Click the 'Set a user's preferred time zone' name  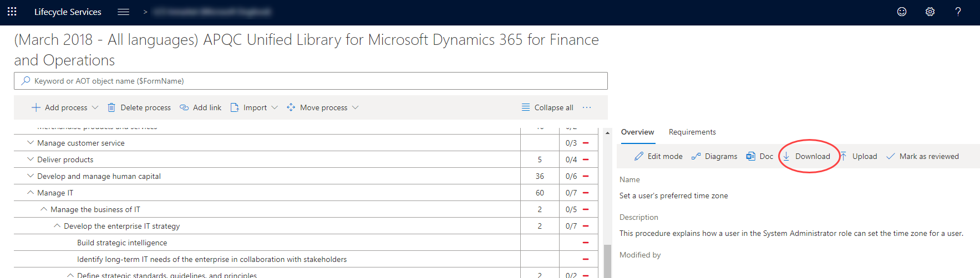(x=673, y=195)
